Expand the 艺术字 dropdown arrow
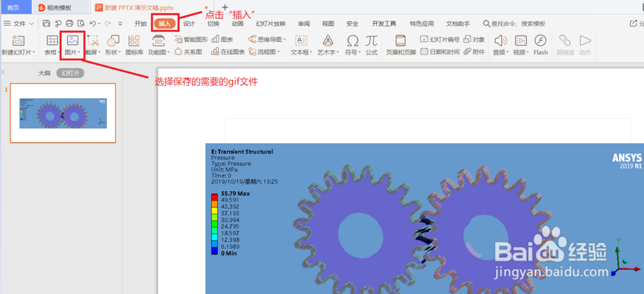644x294 pixels. pos(337,53)
